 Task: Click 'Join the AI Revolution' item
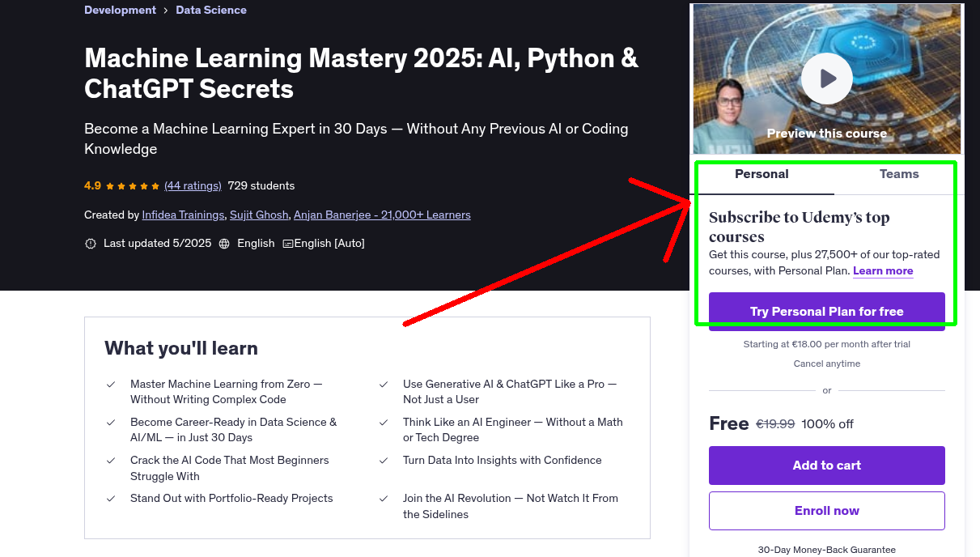(x=511, y=506)
